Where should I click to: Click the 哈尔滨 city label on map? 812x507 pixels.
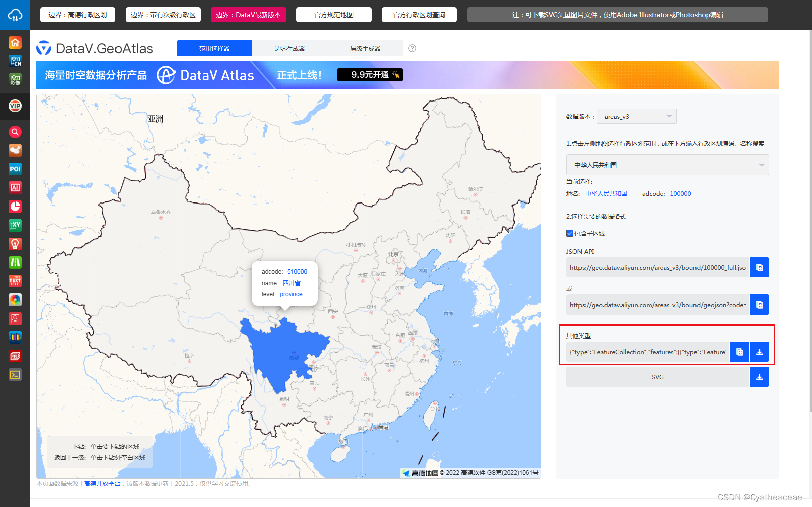pyautogui.click(x=476, y=189)
